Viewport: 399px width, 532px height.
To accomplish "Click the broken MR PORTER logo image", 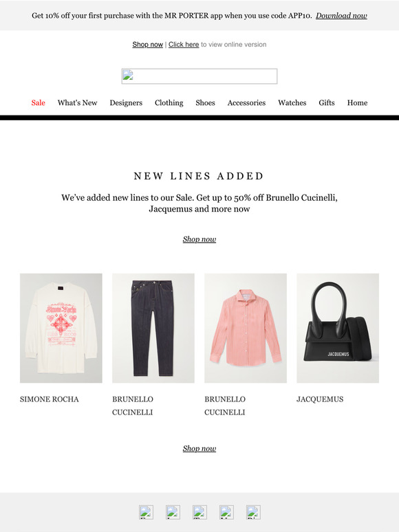I will (199, 76).
